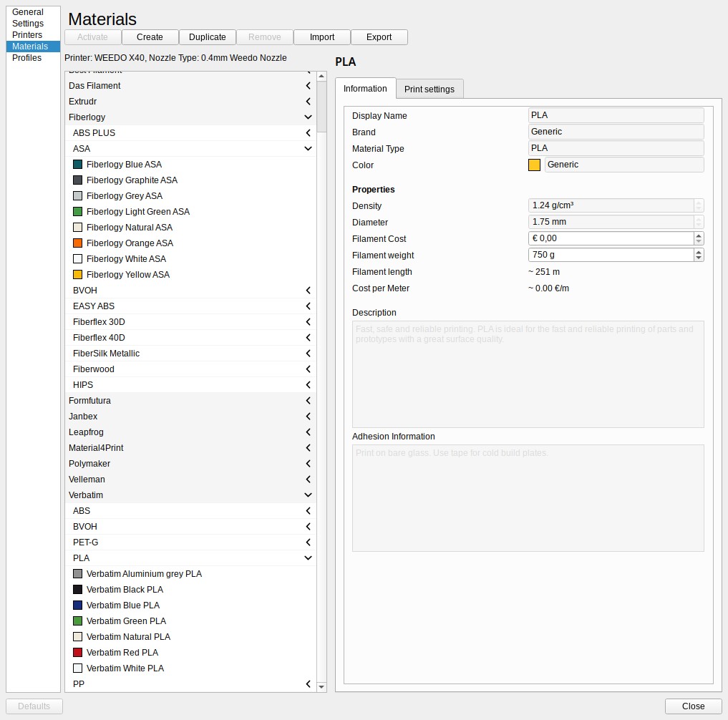Viewport: 728px width, 720px height.
Task: Click the Fiberlogy Orange ASA color swatch
Action: tap(77, 243)
